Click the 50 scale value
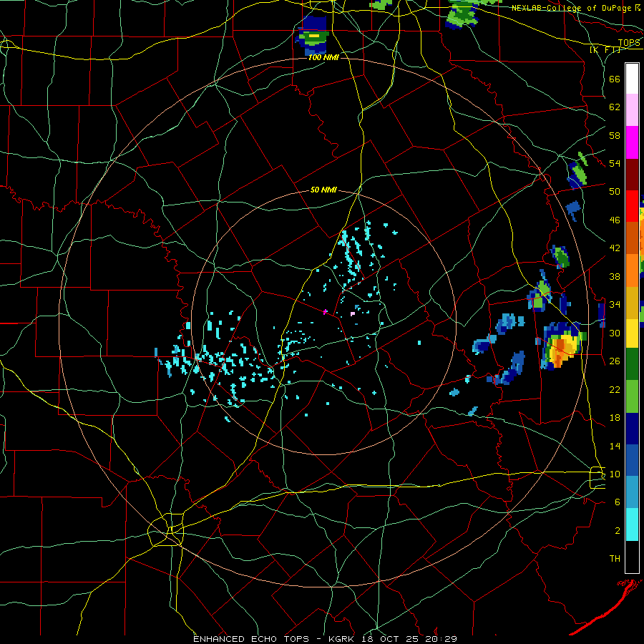This screenshot has height=644, width=644. 615,192
